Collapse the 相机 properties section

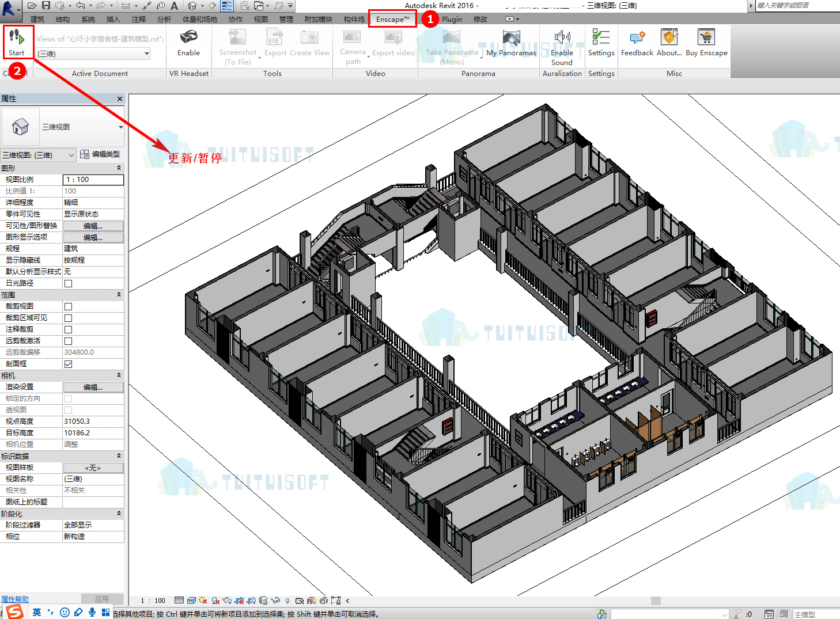click(119, 375)
